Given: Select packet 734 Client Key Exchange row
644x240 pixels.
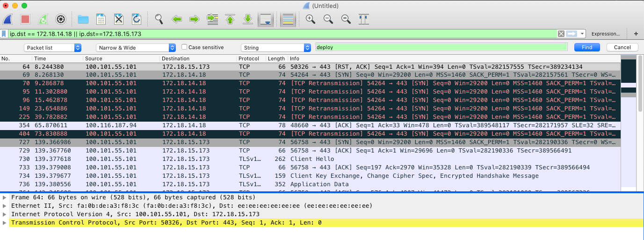Looking at the screenshot, I should click(x=310, y=176).
